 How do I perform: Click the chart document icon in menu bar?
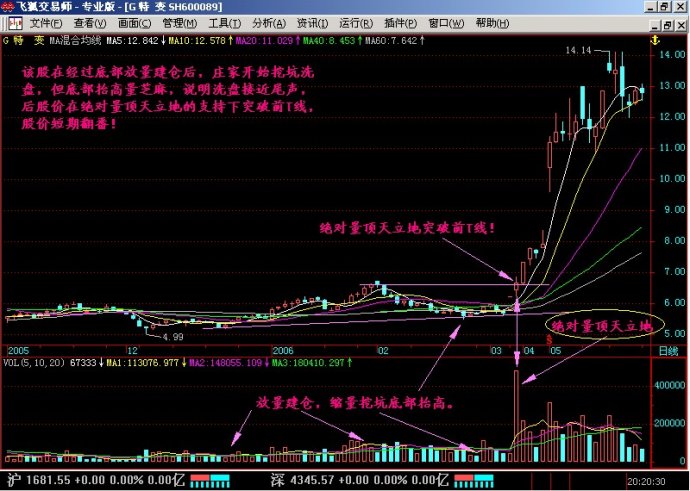click(x=15, y=24)
